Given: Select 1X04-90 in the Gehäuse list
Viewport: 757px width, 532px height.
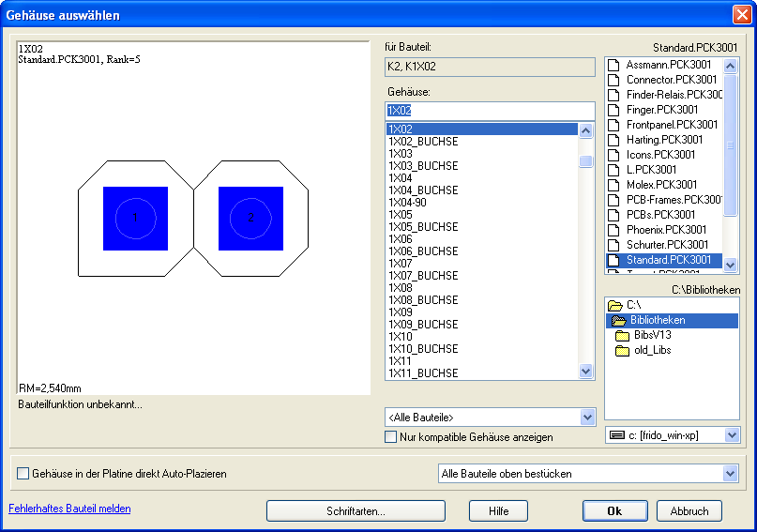Looking at the screenshot, I should (408, 202).
